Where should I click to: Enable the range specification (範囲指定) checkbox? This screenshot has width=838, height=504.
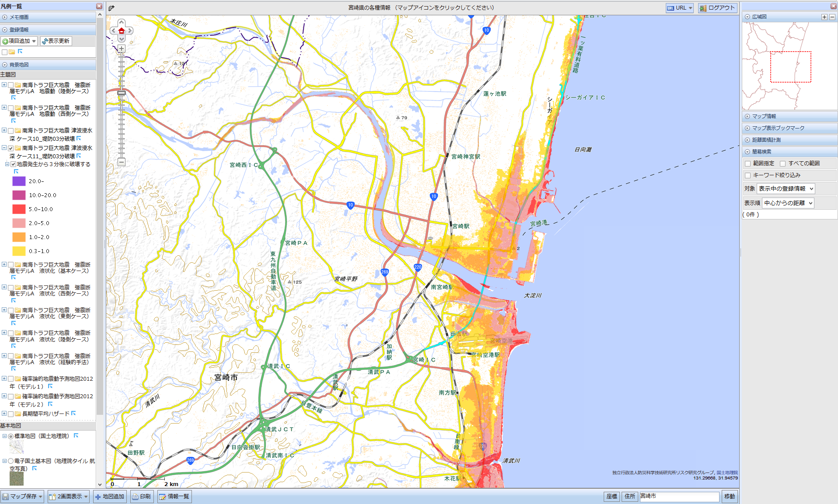tap(748, 163)
